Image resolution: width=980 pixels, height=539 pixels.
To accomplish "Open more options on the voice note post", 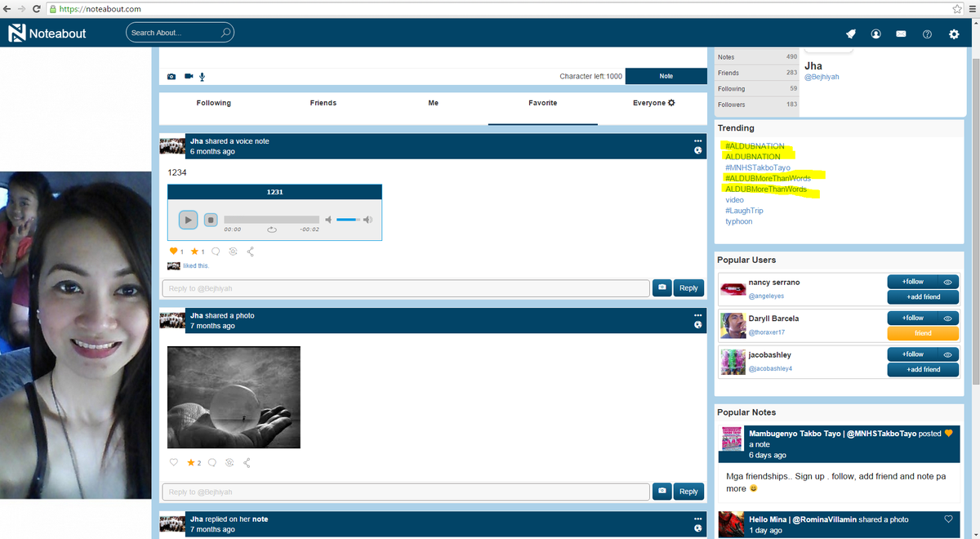I will coord(697,140).
